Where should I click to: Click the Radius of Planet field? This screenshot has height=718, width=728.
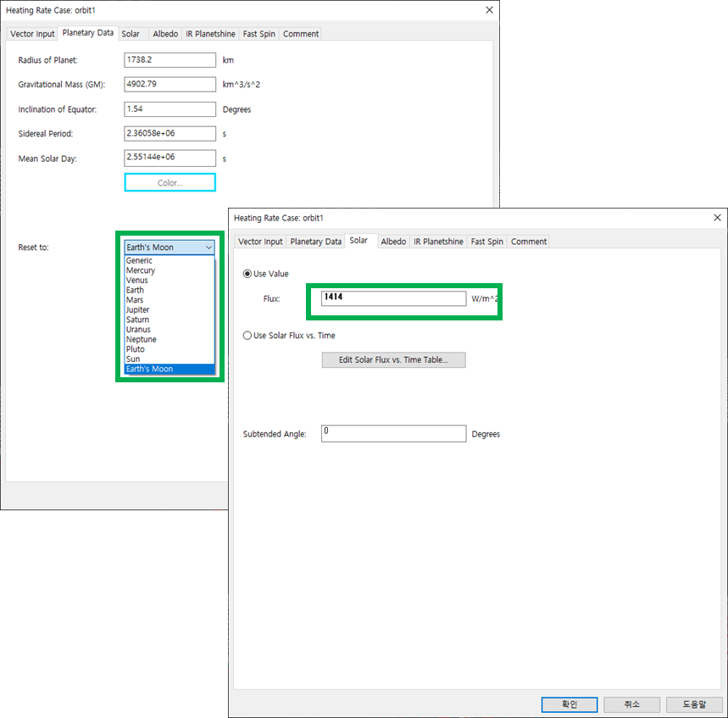[170, 60]
